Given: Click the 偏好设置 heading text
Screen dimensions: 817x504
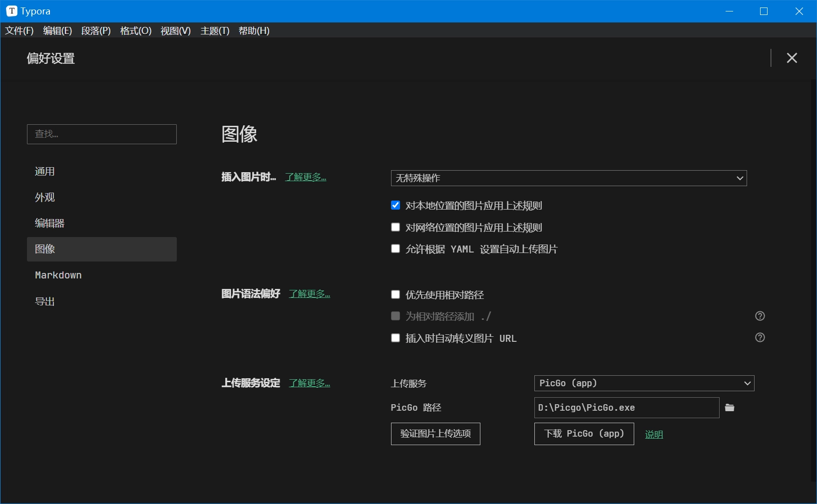Looking at the screenshot, I should pyautogui.click(x=51, y=58).
